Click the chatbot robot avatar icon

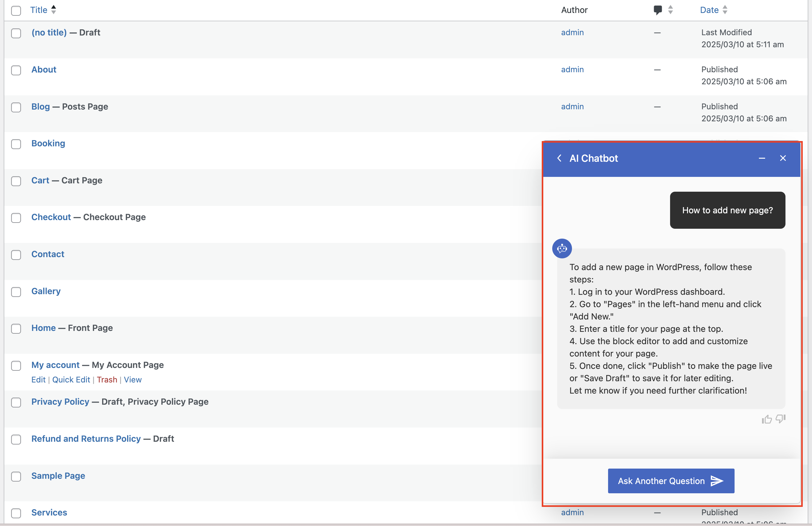click(x=561, y=248)
